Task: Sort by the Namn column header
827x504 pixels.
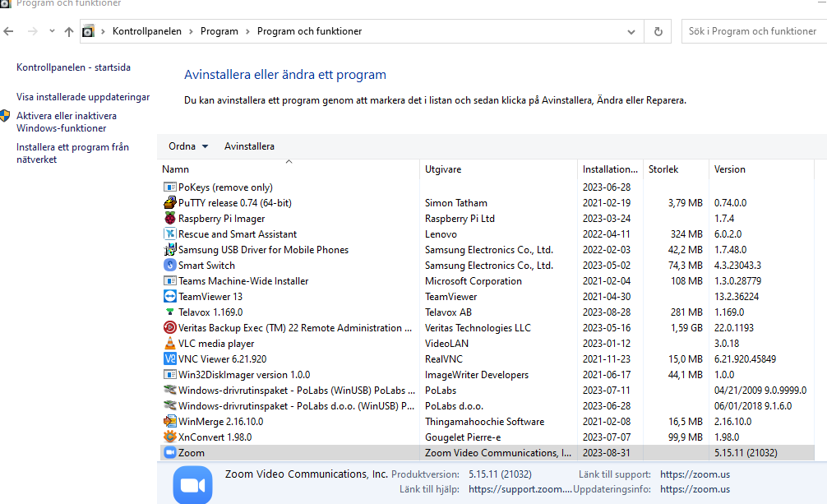Action: 289,169
